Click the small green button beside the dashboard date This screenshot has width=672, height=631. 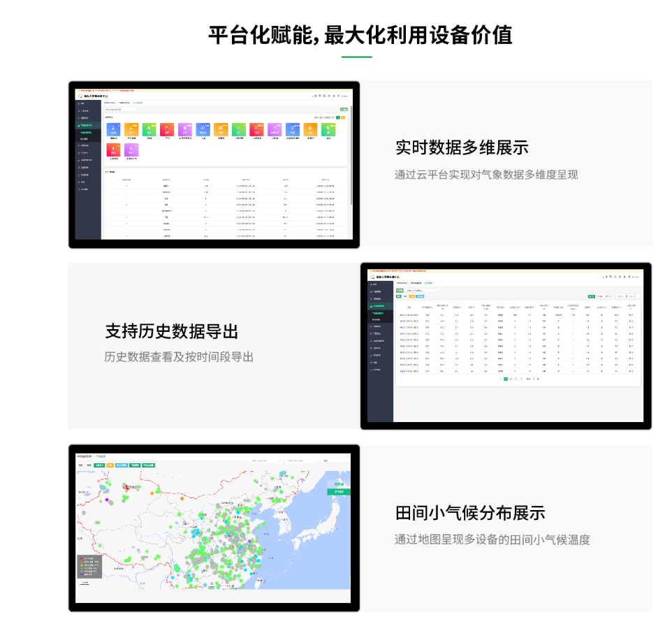click(338, 117)
